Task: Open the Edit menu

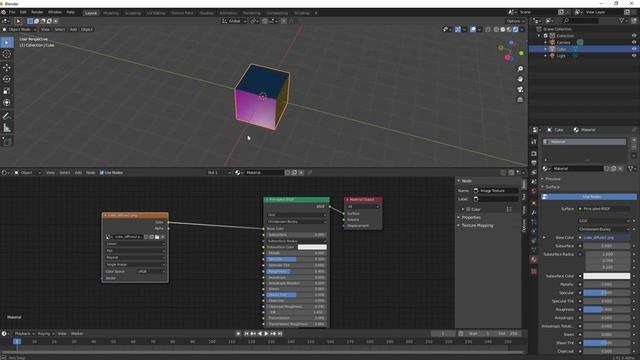Action: [x=23, y=13]
